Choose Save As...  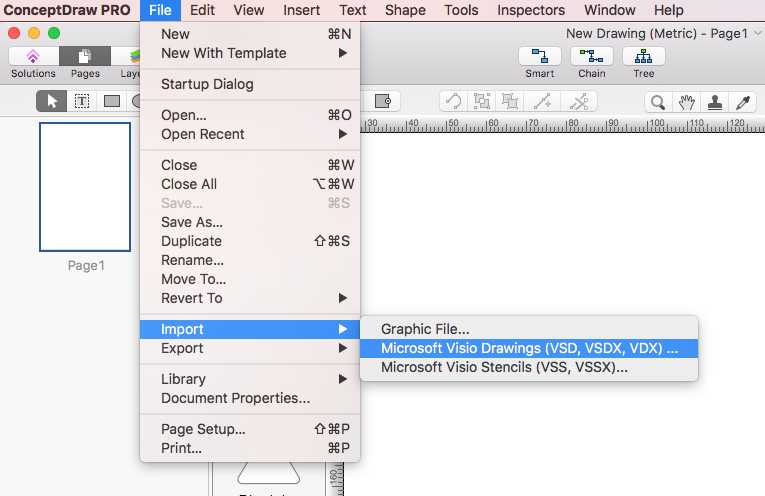pyautogui.click(x=250, y=222)
